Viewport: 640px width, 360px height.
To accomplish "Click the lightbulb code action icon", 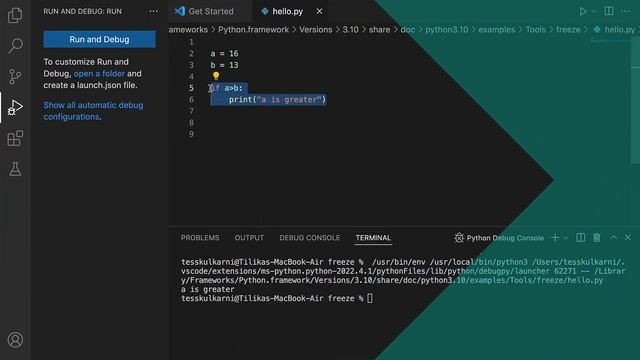I will tap(216, 76).
